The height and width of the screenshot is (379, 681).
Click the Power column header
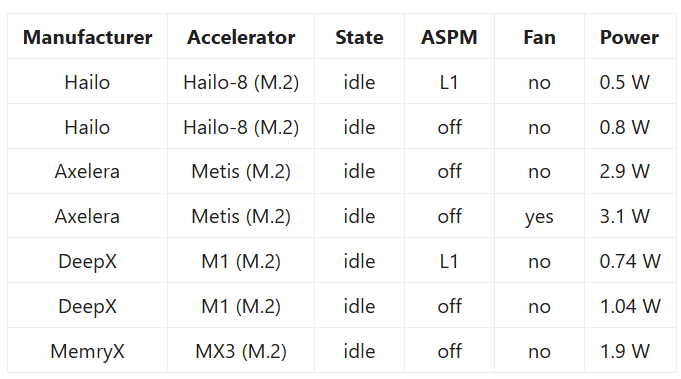pos(629,37)
